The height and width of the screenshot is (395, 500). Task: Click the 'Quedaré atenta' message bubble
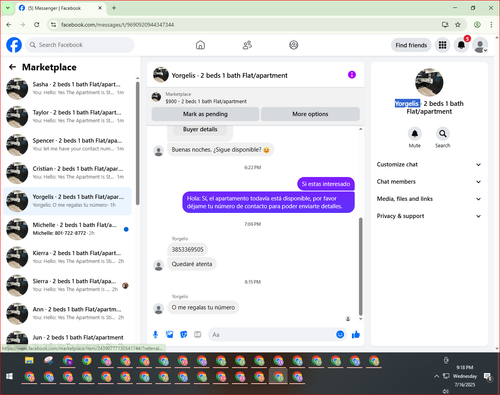[192, 264]
